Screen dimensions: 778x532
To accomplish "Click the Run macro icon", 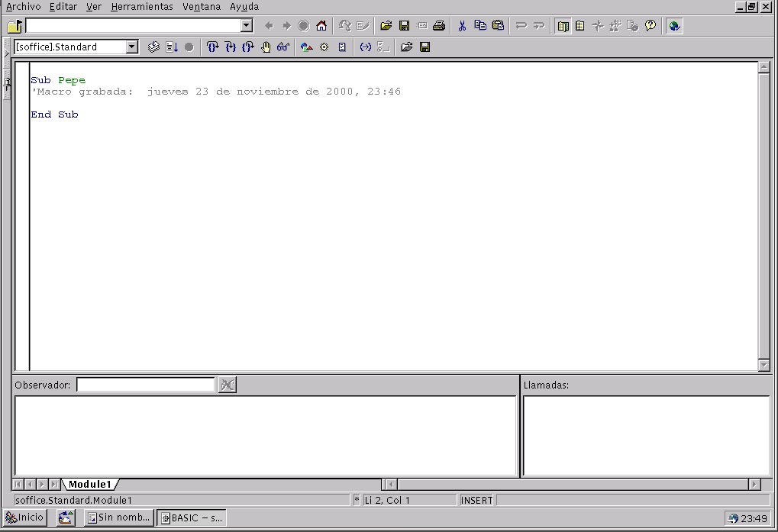I will pos(172,47).
